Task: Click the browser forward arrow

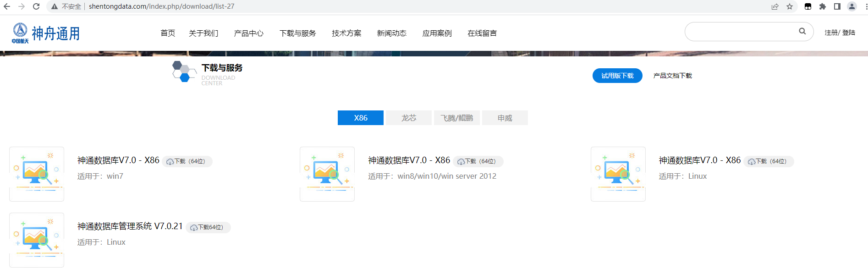Action: click(22, 6)
